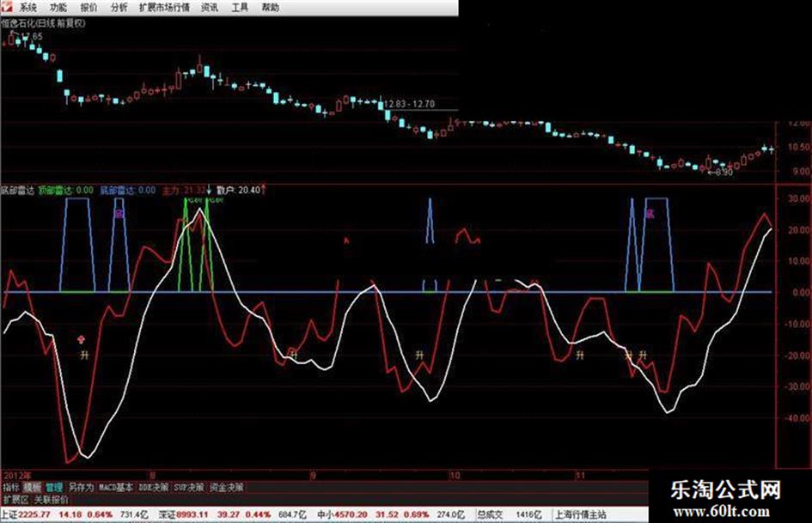Image resolution: width=812 pixels, height=523 pixels.
Task: Open the 关联报价 tab
Action: coord(51,500)
